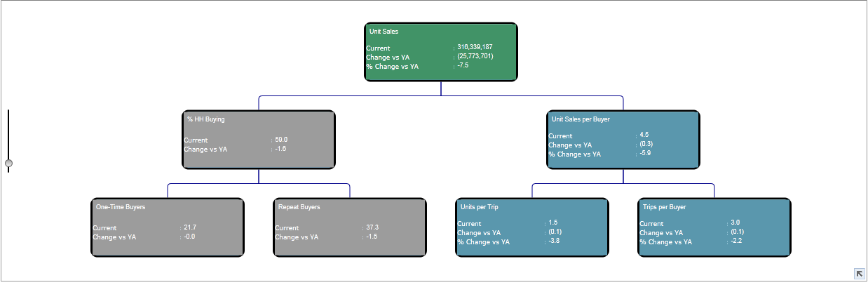Image resolution: width=868 pixels, height=285 pixels.
Task: Click the -3.8 value under Units per Trip
Action: coord(554,241)
